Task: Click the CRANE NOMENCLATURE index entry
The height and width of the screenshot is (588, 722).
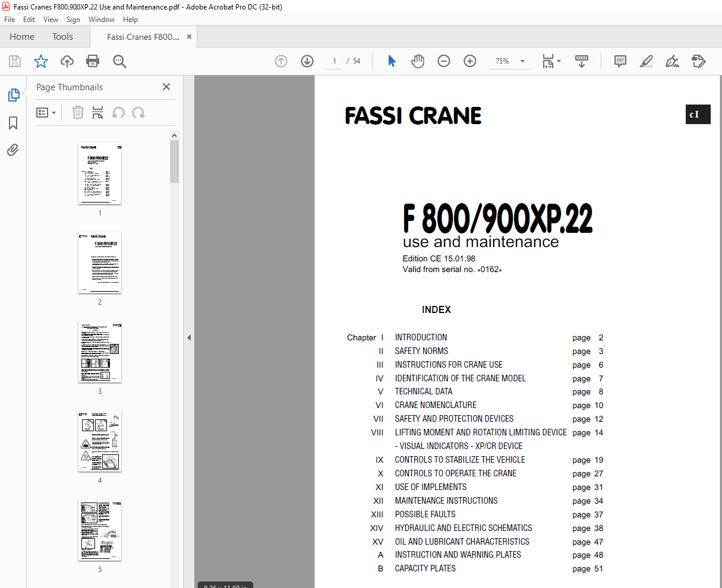Action: pyautogui.click(x=436, y=405)
